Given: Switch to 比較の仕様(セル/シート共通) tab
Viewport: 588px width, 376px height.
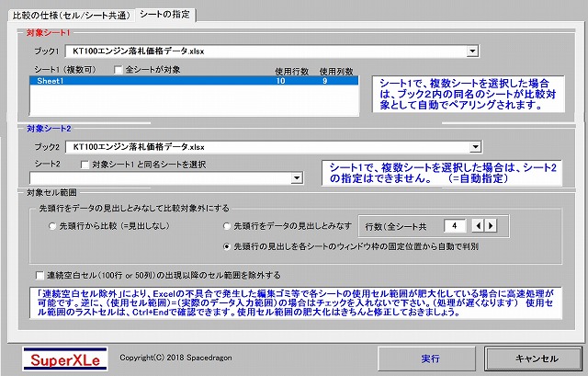Looking at the screenshot, I should point(72,16).
